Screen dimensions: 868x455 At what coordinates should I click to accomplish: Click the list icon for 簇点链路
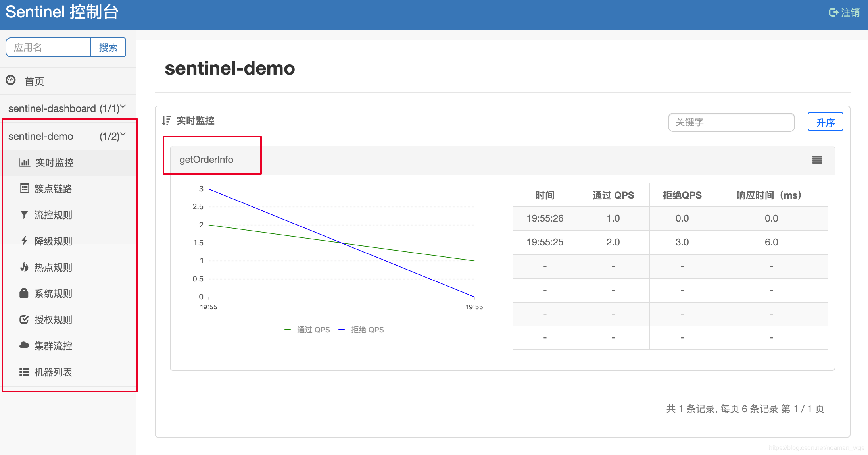[x=25, y=189]
